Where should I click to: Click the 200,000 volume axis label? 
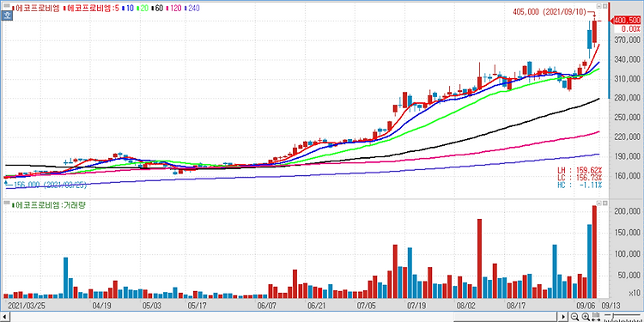(628, 211)
